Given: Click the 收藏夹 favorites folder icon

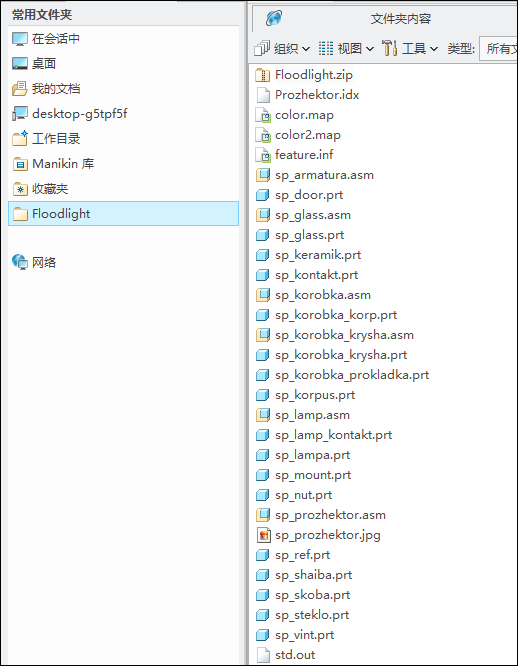Looking at the screenshot, I should [20, 189].
